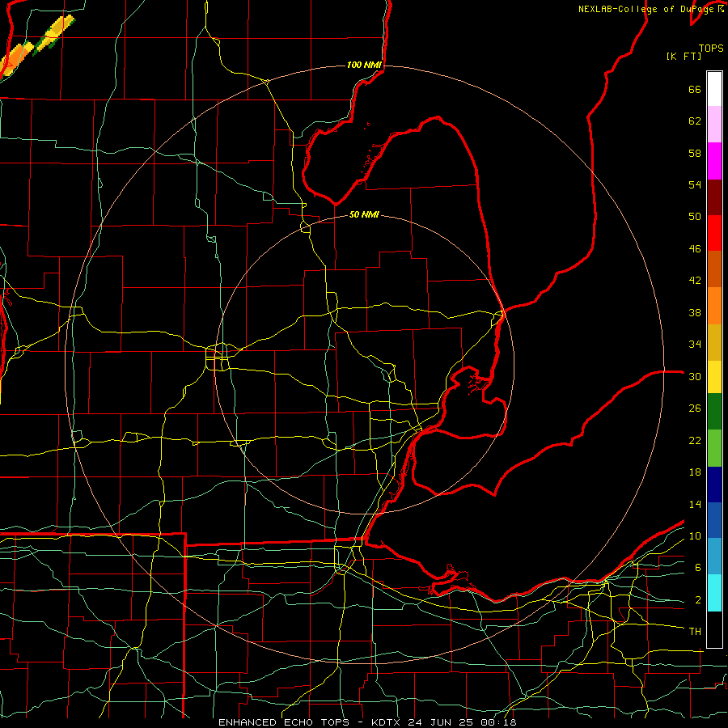
Task: Click the legend value 54
Action: point(695,184)
